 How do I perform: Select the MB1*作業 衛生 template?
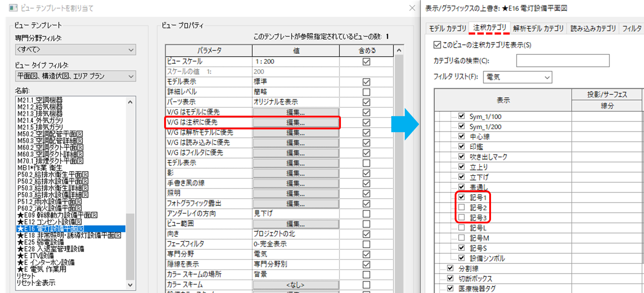pyautogui.click(x=40, y=168)
